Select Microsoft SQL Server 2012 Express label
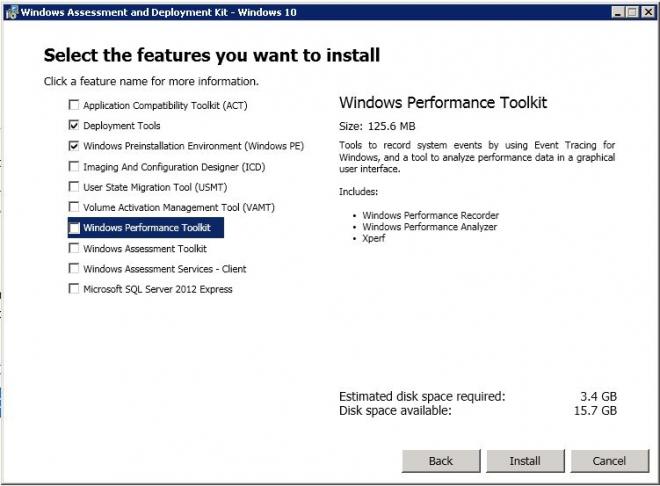This screenshot has width=660, height=486. click(157, 289)
